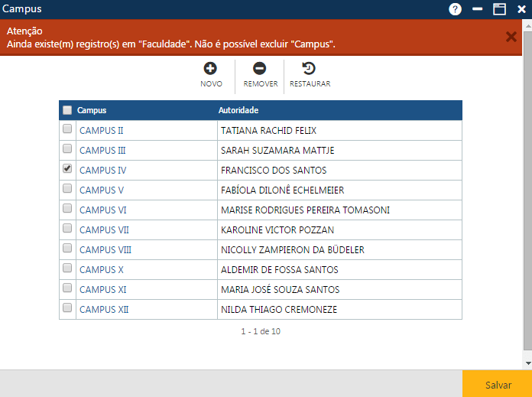Viewport: 532px width, 397px height.
Task: Click the TATIANA RACHID FELIX cell
Action: (268, 131)
